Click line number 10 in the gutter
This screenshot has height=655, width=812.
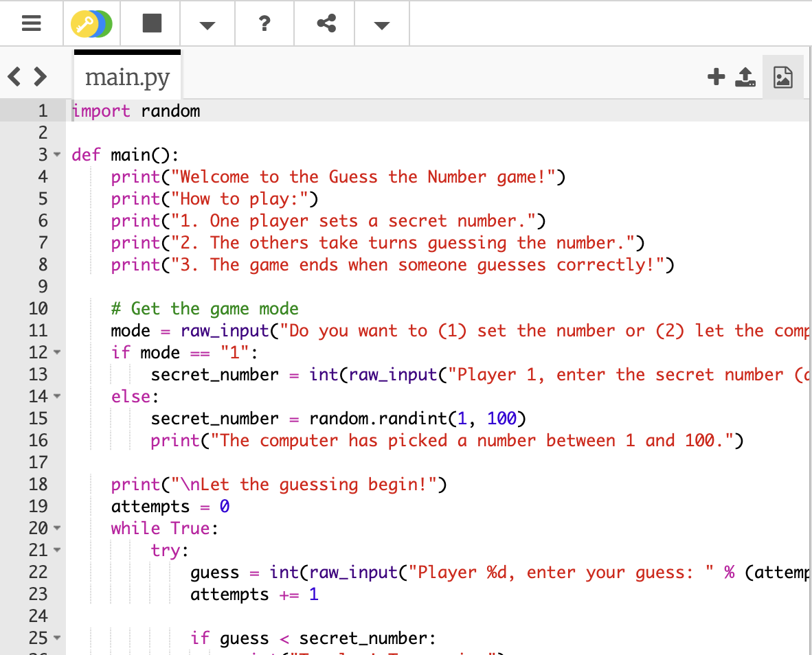click(38, 309)
